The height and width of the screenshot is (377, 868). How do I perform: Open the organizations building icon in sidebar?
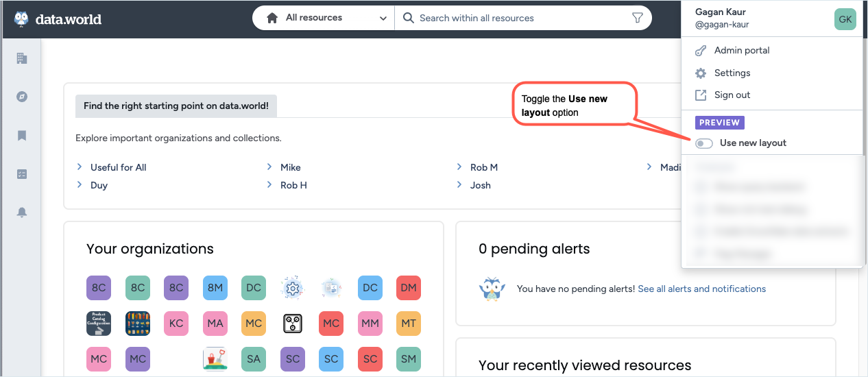coord(22,58)
